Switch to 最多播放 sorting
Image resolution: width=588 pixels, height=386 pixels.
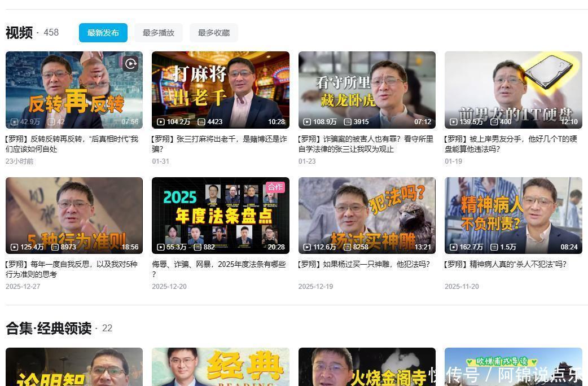click(158, 33)
